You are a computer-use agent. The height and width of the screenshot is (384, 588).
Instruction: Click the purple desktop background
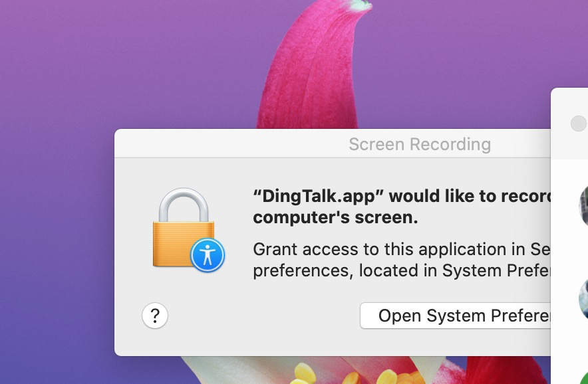coord(100,66)
